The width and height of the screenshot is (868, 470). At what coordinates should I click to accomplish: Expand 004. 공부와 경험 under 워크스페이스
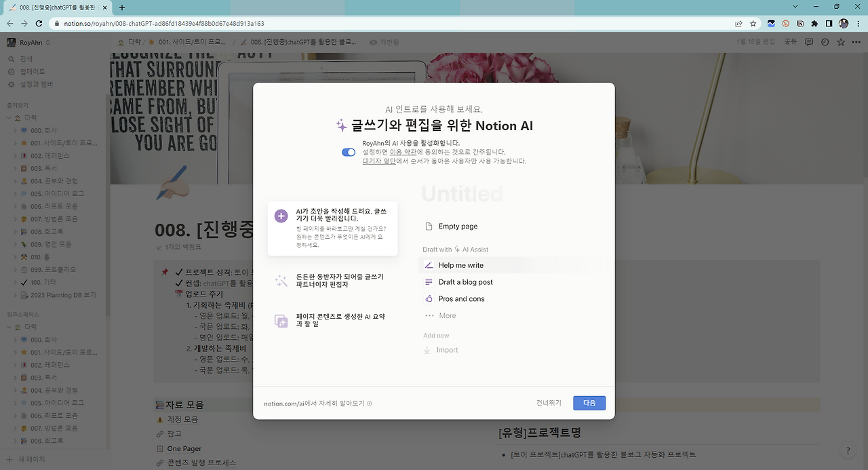(x=16, y=390)
